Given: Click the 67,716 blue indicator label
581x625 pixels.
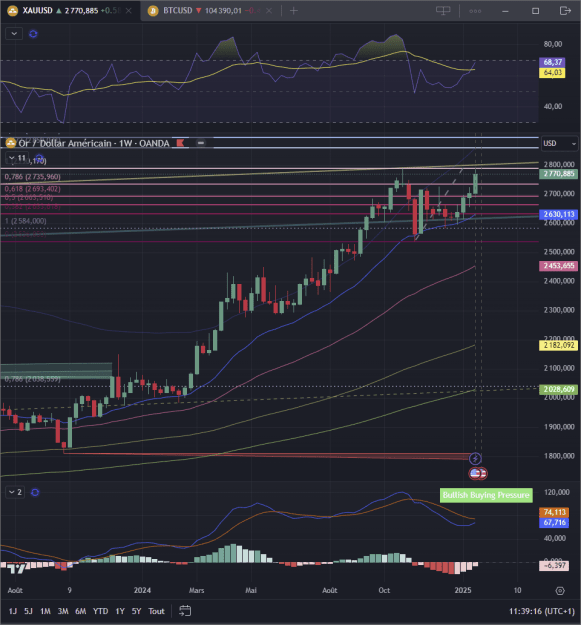Looking at the screenshot, I should coord(554,523).
